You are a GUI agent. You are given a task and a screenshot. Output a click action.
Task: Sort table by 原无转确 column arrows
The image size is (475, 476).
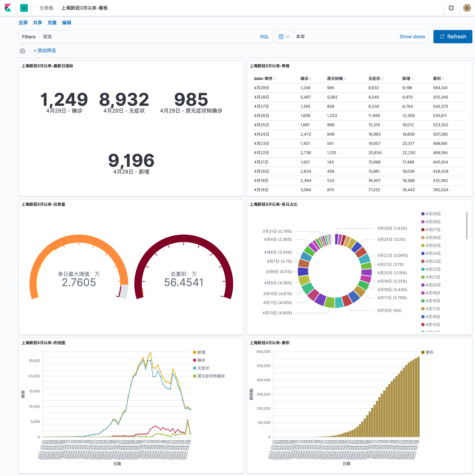pyautogui.click(x=345, y=79)
